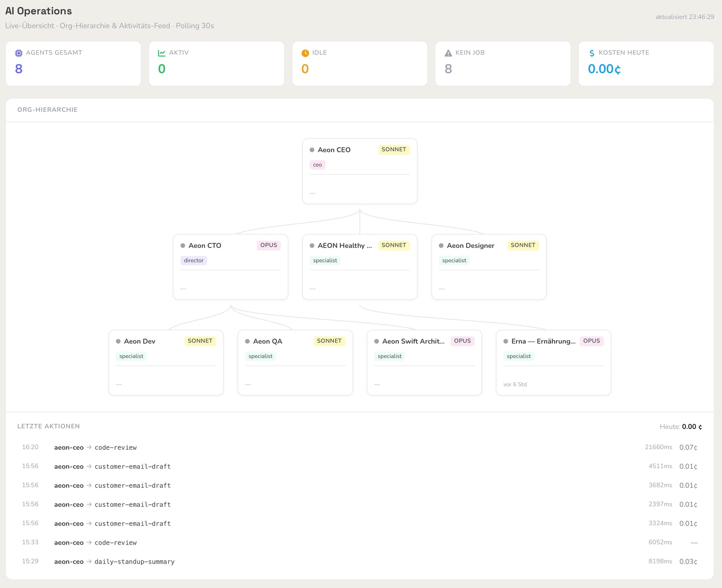Click the chip icon beside Agents Gesamt
The width and height of the screenshot is (722, 588).
click(x=18, y=53)
